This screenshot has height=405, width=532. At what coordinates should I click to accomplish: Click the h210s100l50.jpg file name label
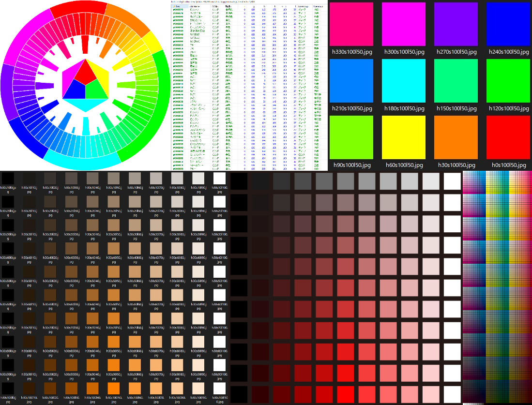(351, 108)
